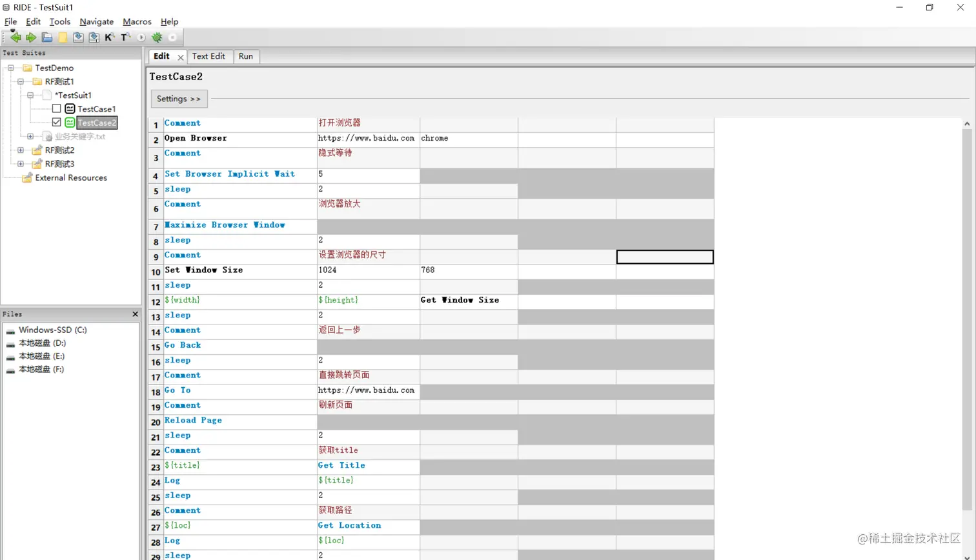Image resolution: width=976 pixels, height=560 pixels.
Task: Switch to the Run tab
Action: click(246, 56)
